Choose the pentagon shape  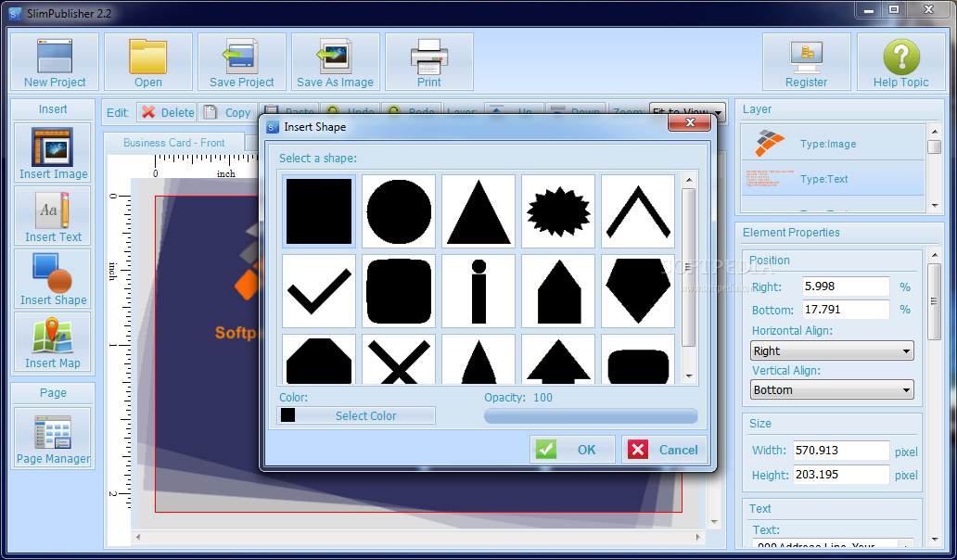coord(638,291)
